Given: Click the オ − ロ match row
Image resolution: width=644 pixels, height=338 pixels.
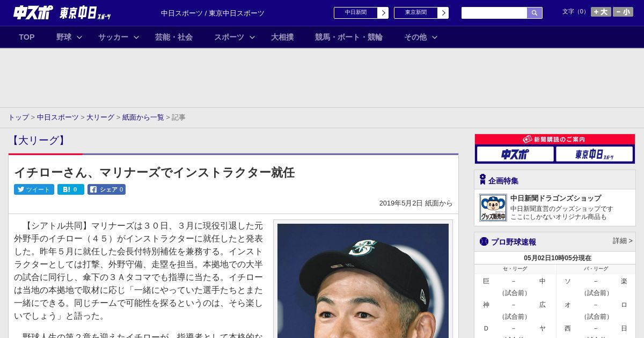Looking at the screenshot, I should (596, 305).
